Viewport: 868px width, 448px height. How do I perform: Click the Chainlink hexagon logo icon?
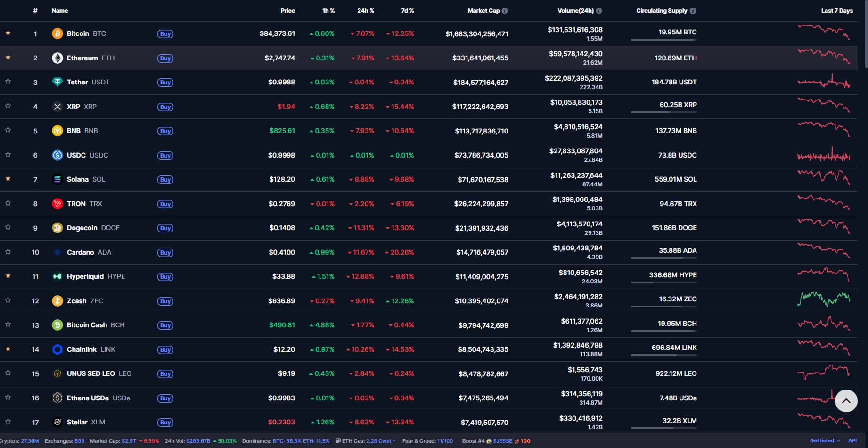(57, 349)
